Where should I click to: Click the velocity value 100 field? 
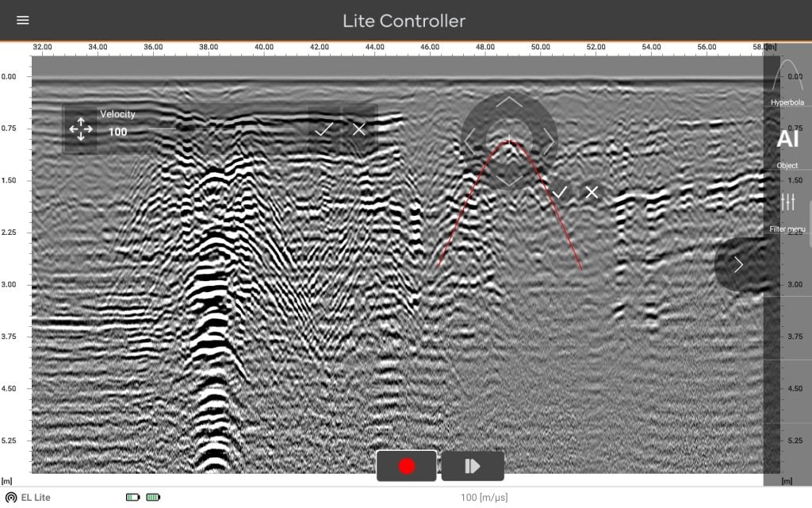tap(117, 132)
